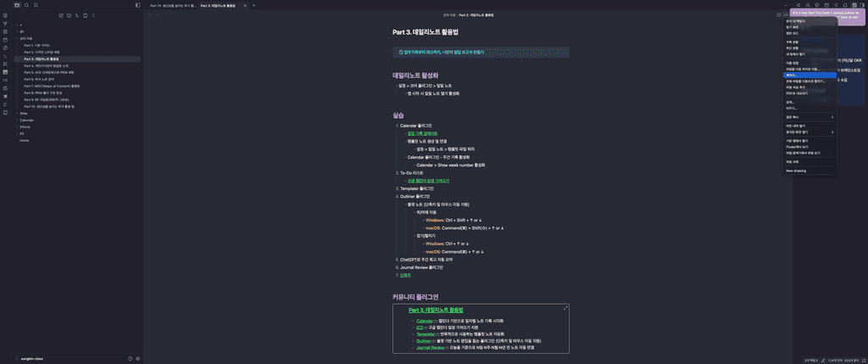Collapse the left sidebar

(138, 5)
